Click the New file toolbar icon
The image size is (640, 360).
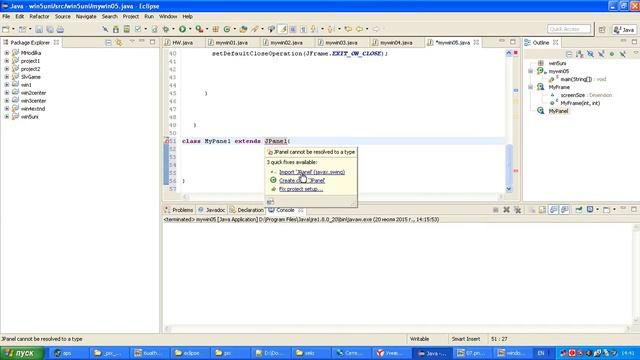pyautogui.click(x=6, y=29)
